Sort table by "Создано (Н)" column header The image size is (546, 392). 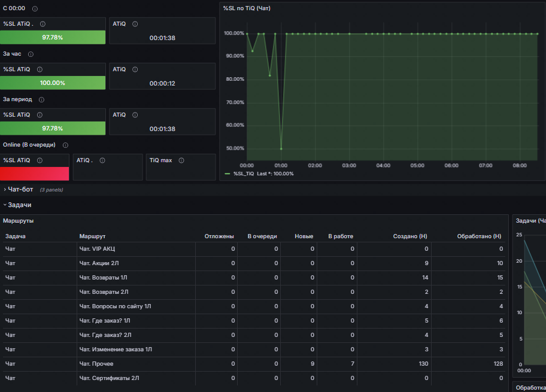[409, 236]
